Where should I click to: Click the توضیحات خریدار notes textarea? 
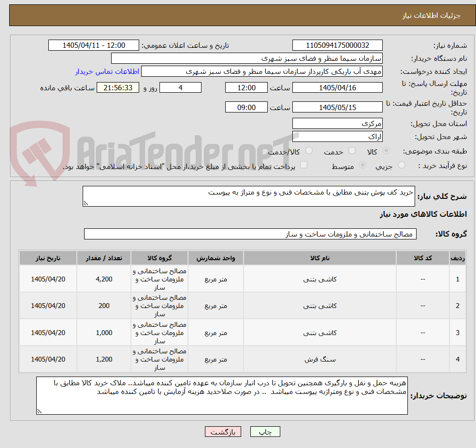point(222,395)
